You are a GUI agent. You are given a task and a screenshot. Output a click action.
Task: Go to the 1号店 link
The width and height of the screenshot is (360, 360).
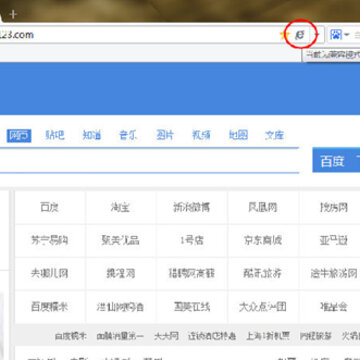click(191, 240)
